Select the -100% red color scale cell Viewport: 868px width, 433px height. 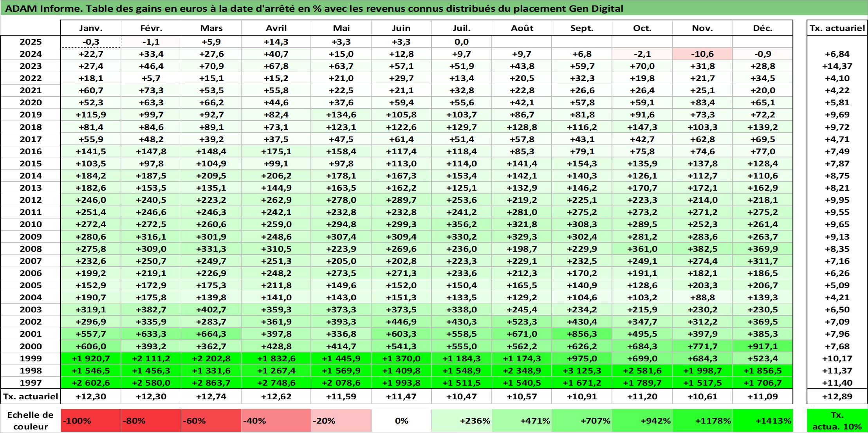point(91,421)
